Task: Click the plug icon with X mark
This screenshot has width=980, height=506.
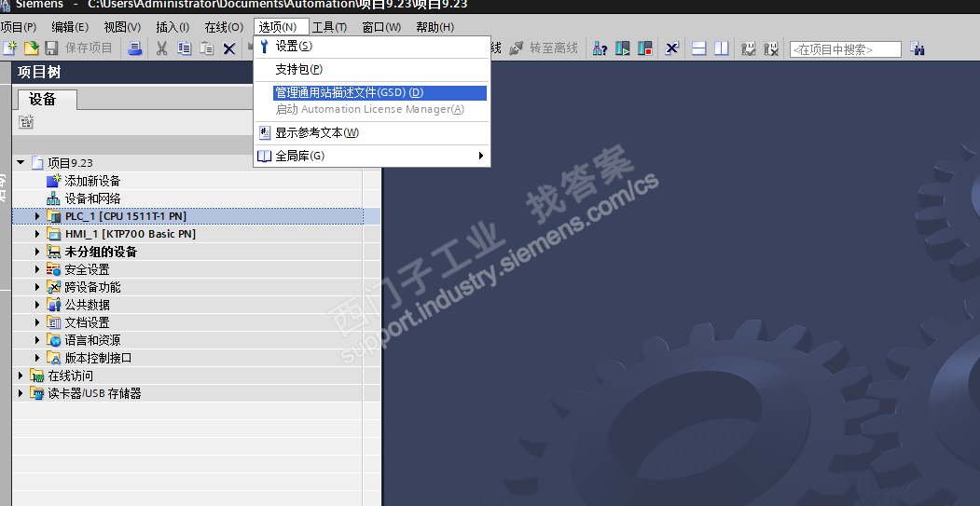Action: tap(771, 48)
